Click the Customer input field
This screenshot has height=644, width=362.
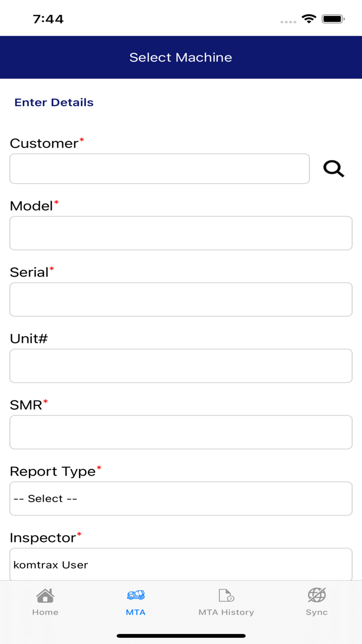click(159, 168)
